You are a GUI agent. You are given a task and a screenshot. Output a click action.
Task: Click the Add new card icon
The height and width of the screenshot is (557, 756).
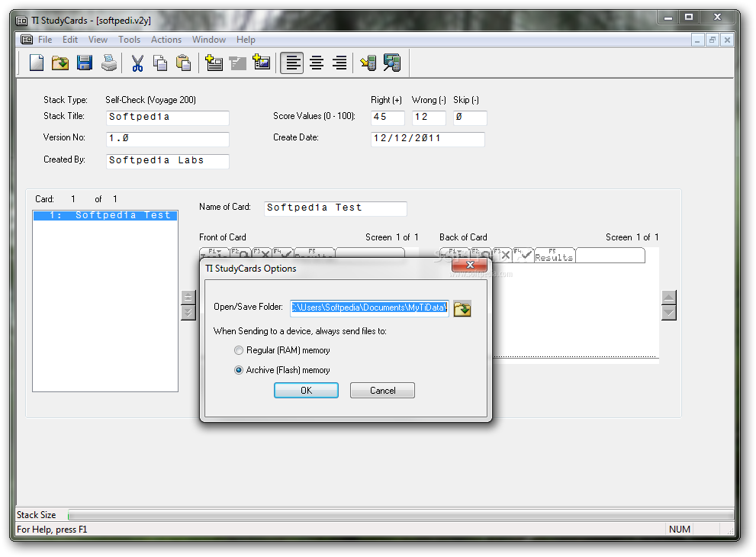214,63
